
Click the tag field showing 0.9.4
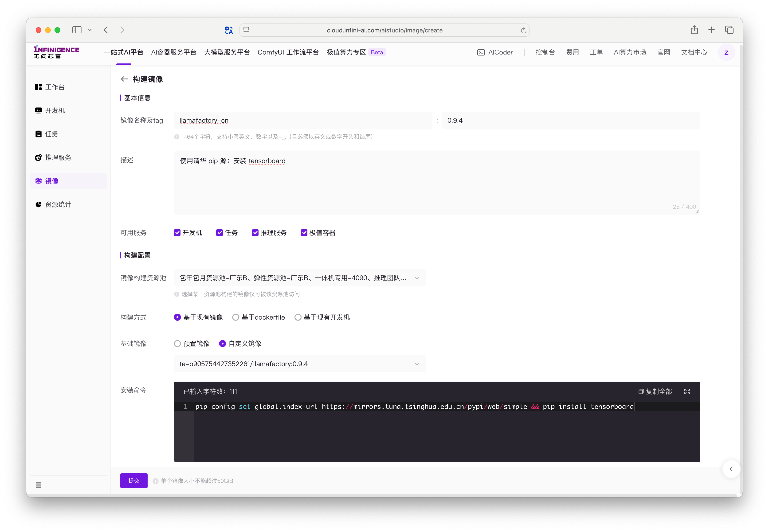pyautogui.click(x=571, y=120)
